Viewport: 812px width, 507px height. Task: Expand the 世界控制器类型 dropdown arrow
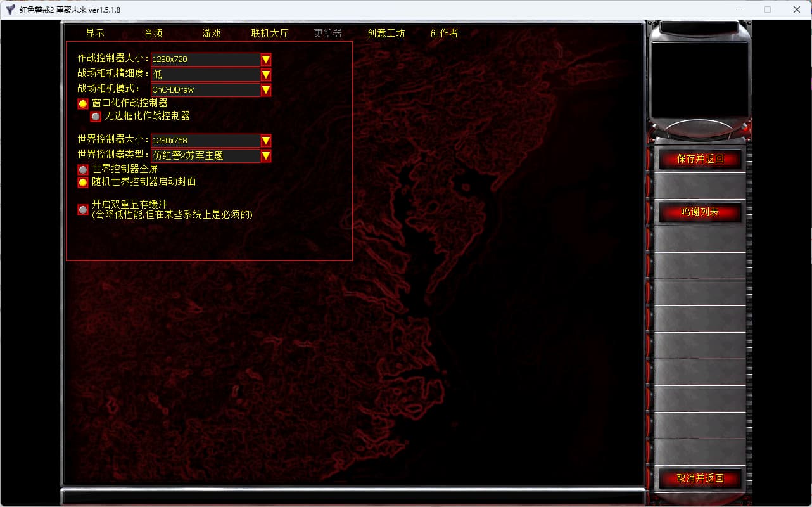[x=266, y=156]
